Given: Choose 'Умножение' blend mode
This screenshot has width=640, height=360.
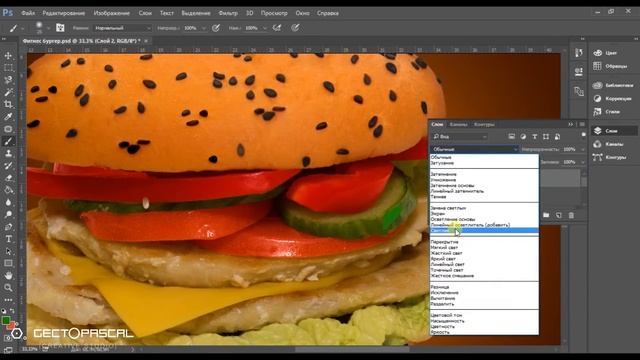Looking at the screenshot, I should click(x=484, y=180).
